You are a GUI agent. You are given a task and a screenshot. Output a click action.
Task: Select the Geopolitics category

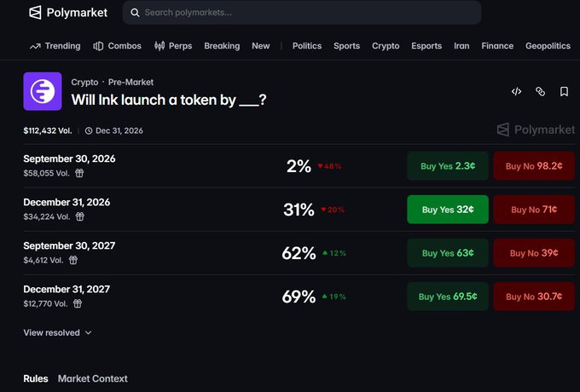click(548, 46)
